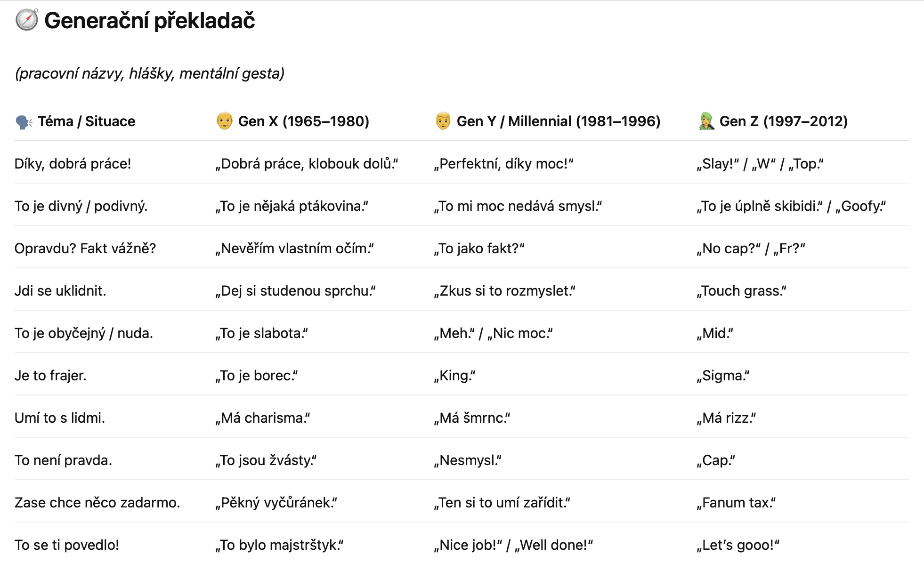Click the "Sigma." cell

(723, 376)
